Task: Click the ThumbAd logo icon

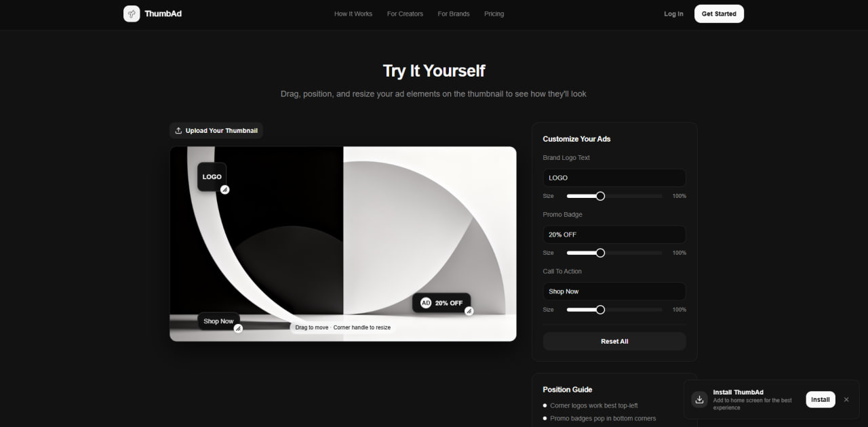Action: [132, 14]
